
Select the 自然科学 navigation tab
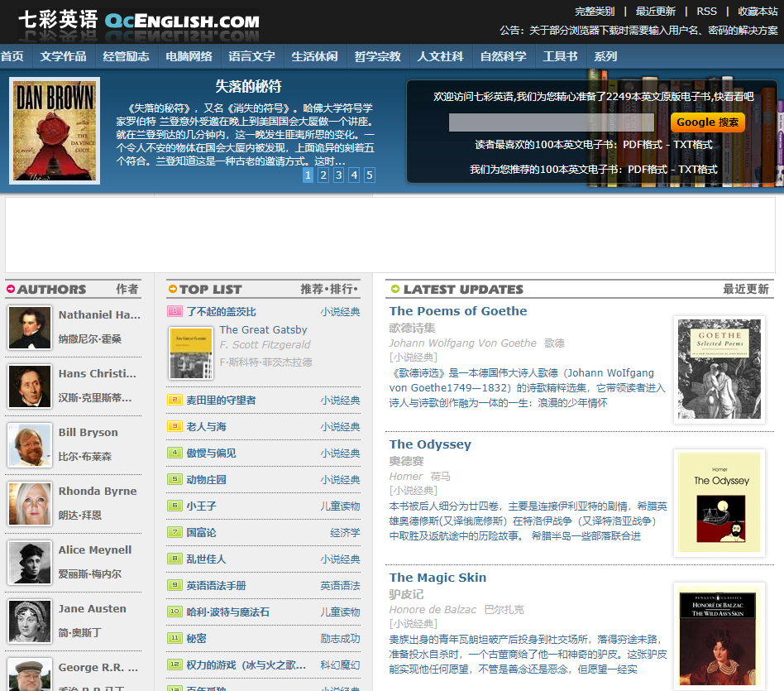click(x=503, y=56)
